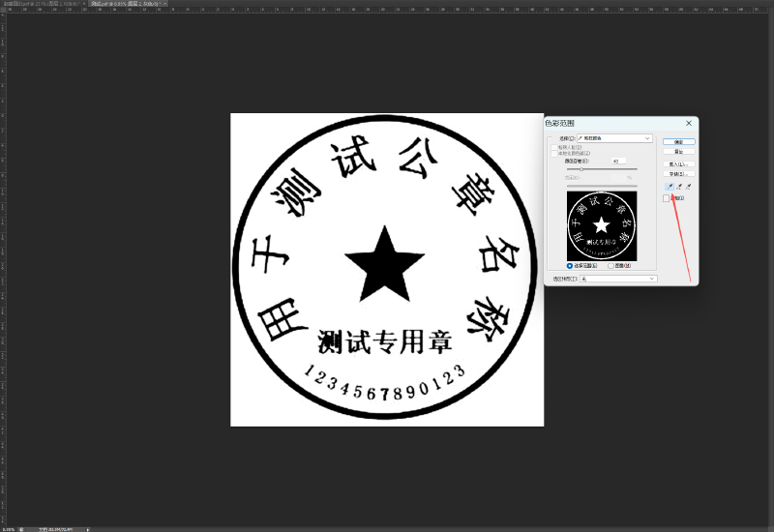Click the OK (确定) button

[679, 142]
